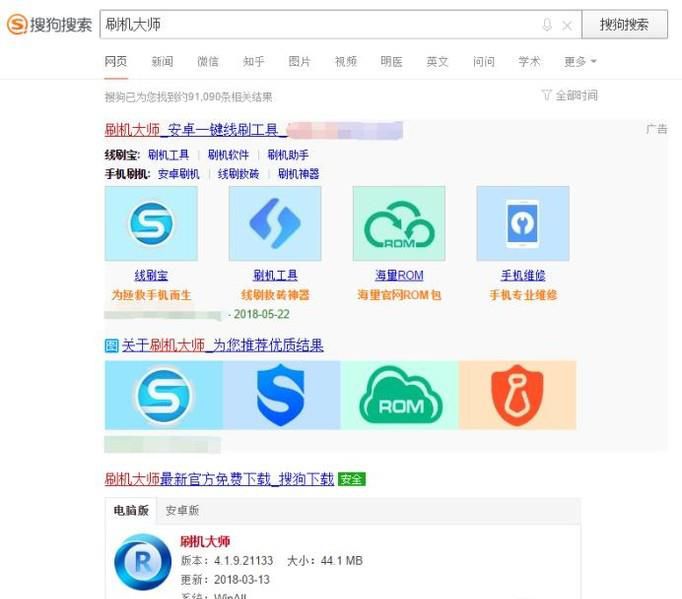Open the 线刷宝 S logo thumbnail

151,224
